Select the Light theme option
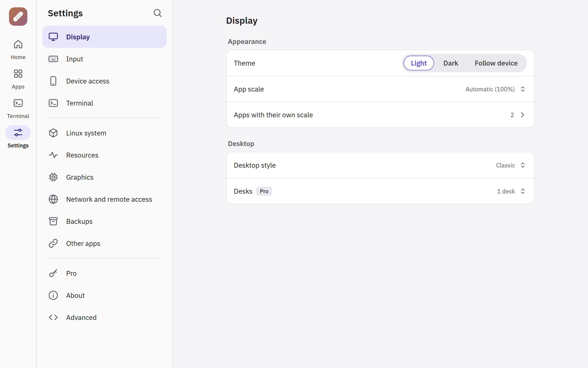The image size is (588, 368). [419, 63]
